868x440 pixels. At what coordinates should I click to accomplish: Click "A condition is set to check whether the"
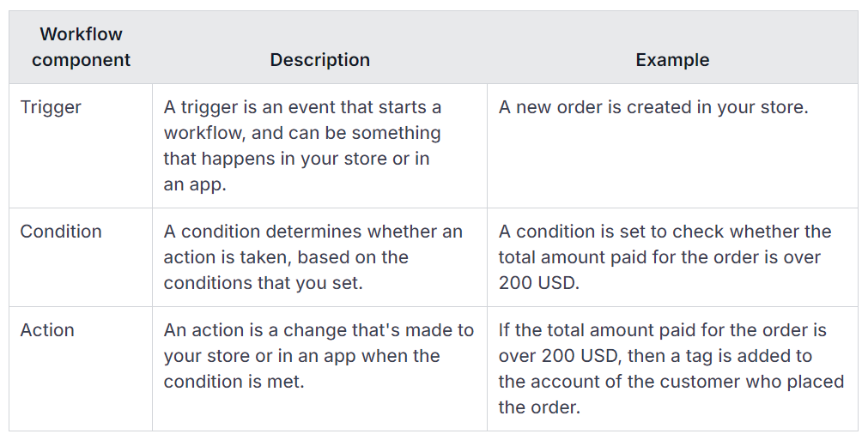(665, 232)
